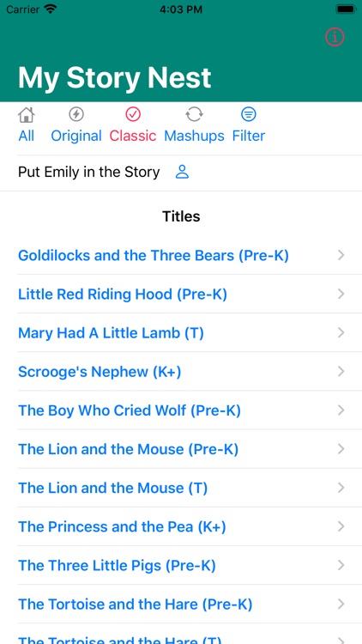The height and width of the screenshot is (644, 362).
Task: Tap the lightning bolt Original icon
Action: tap(76, 114)
